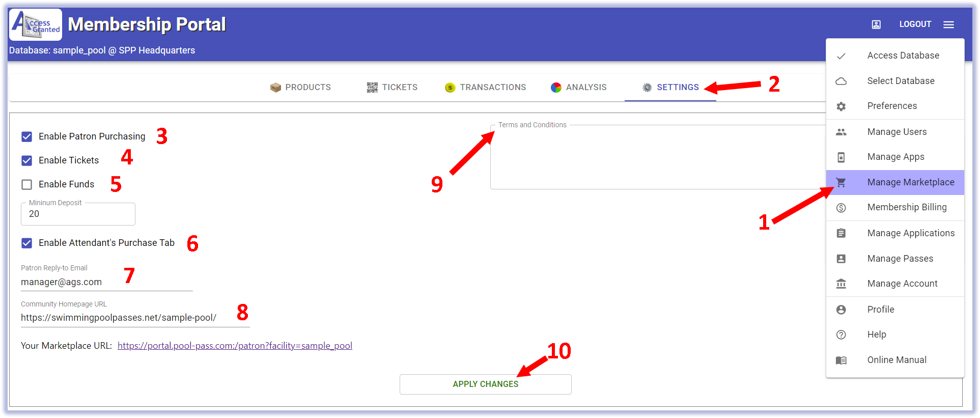This screenshot has height=418, width=980.
Task: Click the Minimum Deposit input field
Action: [78, 214]
